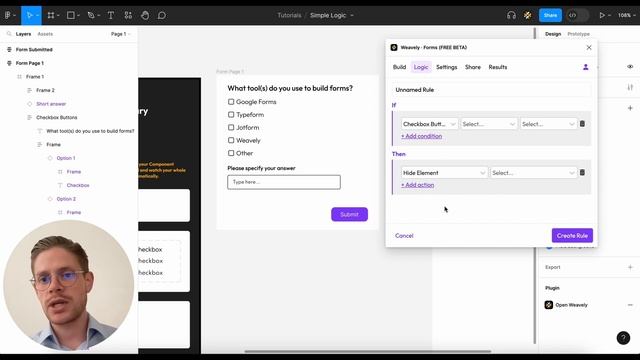This screenshot has height=360, width=640.
Task: Click the blue Share button
Action: [x=550, y=15]
